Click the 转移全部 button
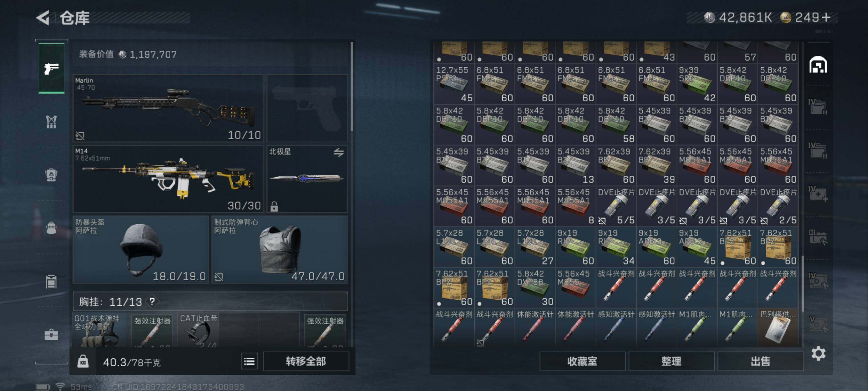The image size is (868, 391). (306, 362)
